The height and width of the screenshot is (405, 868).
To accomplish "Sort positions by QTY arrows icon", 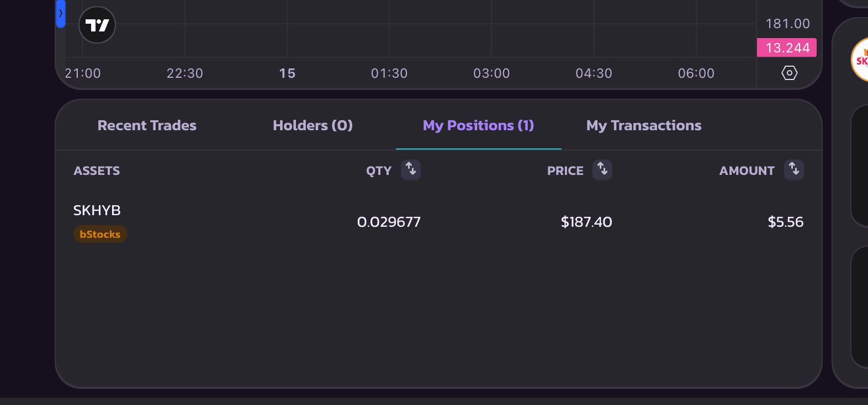I will coord(411,169).
